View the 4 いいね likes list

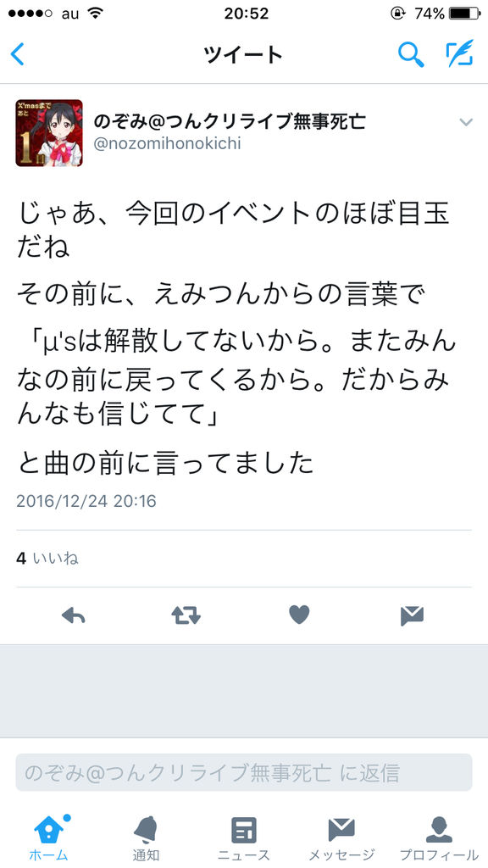(x=47, y=559)
